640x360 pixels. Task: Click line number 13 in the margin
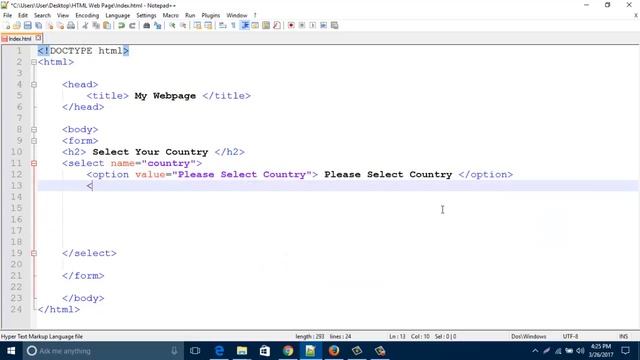(16, 186)
